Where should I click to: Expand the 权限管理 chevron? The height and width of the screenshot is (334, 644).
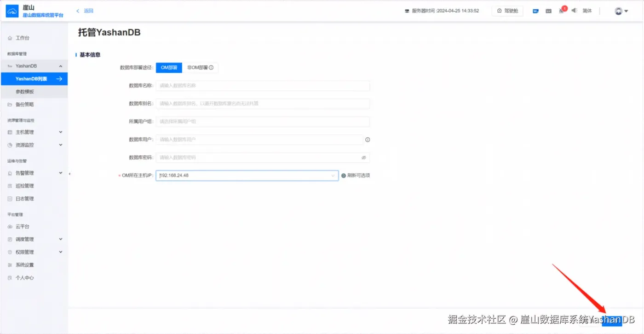coord(60,252)
